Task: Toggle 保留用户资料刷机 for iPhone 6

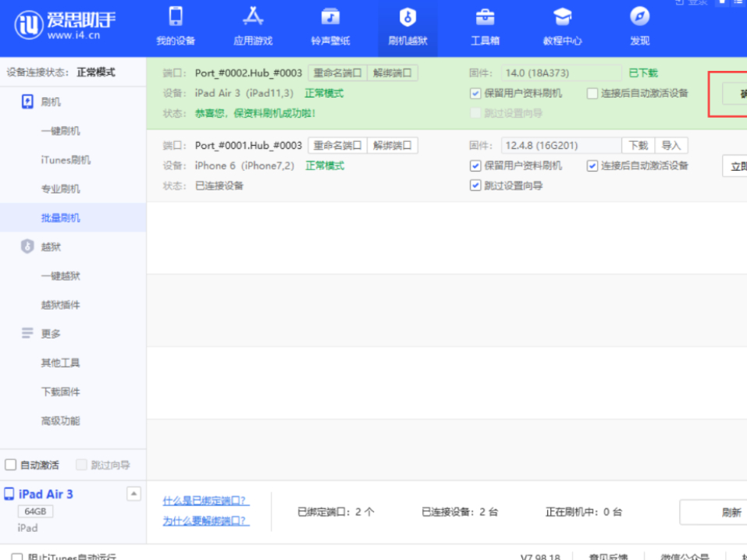Action: point(475,165)
